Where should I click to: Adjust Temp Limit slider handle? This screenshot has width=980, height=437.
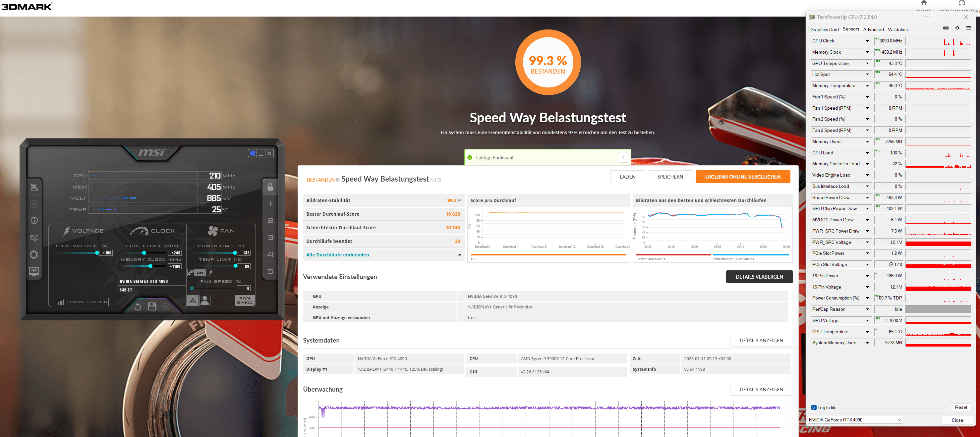click(236, 266)
